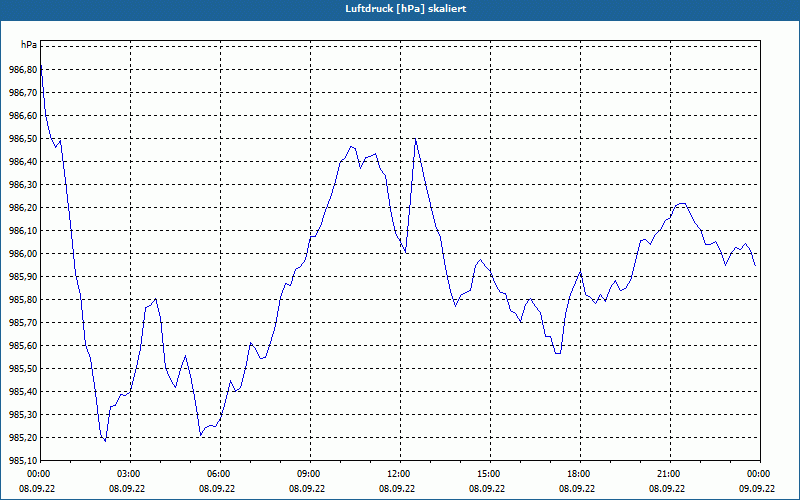Click the 986,00 y-axis label
This screenshot has height=500, width=800.
(23, 254)
